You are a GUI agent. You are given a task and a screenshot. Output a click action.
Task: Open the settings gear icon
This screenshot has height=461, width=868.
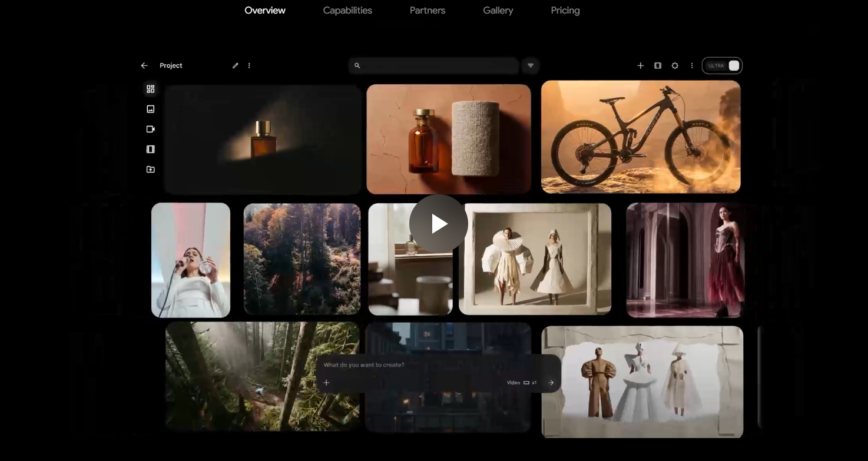click(675, 66)
